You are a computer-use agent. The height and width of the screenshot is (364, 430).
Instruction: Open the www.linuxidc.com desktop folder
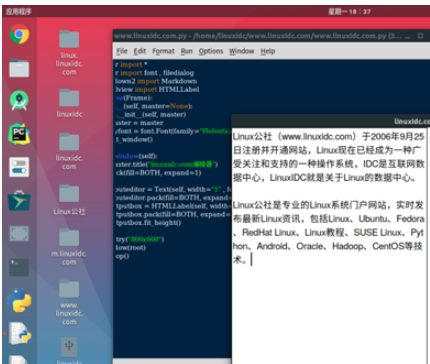pos(69,302)
